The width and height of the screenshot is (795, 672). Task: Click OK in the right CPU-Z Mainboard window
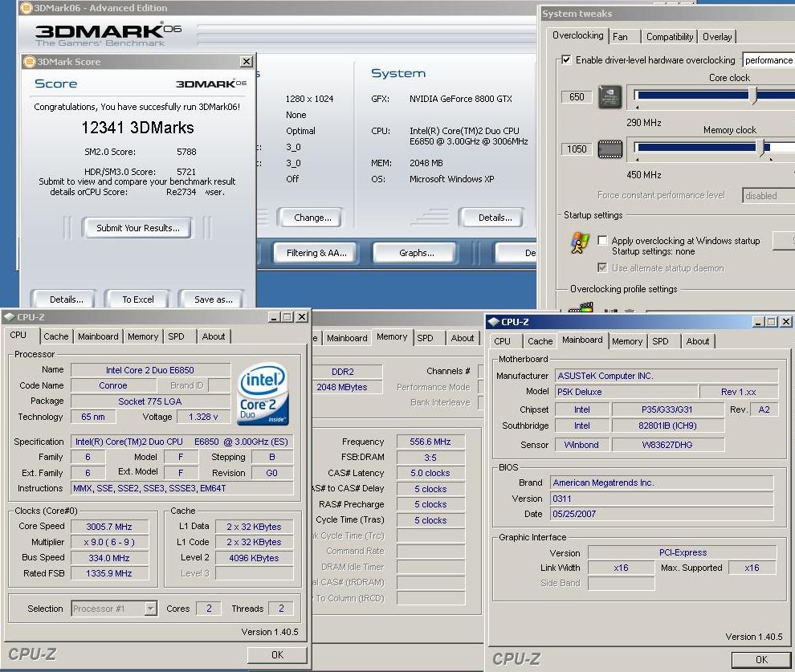[761, 659]
